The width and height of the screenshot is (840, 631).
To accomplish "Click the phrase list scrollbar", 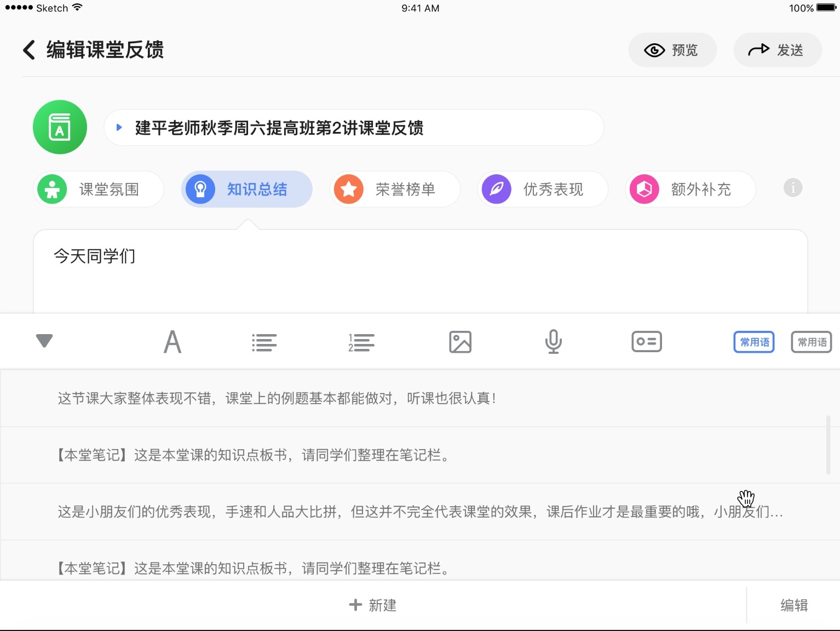I will tap(828, 445).
